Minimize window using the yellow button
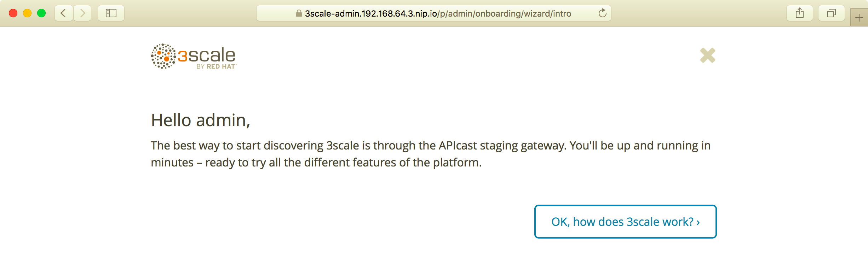 coord(27,13)
